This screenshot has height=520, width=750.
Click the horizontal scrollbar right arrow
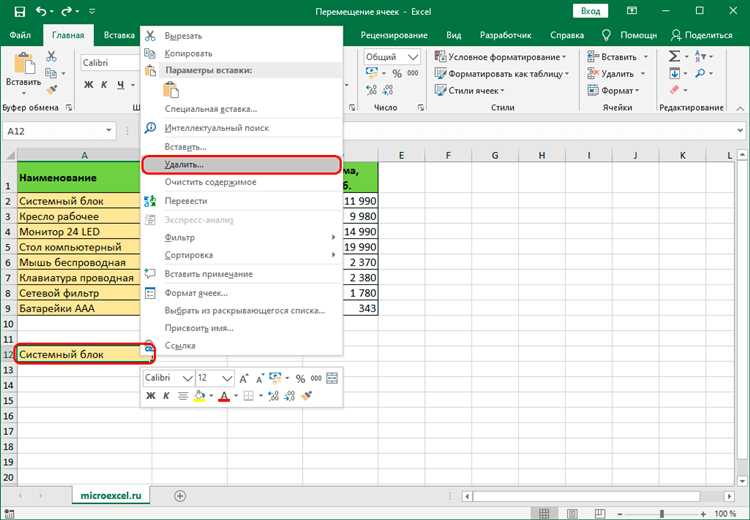point(729,496)
